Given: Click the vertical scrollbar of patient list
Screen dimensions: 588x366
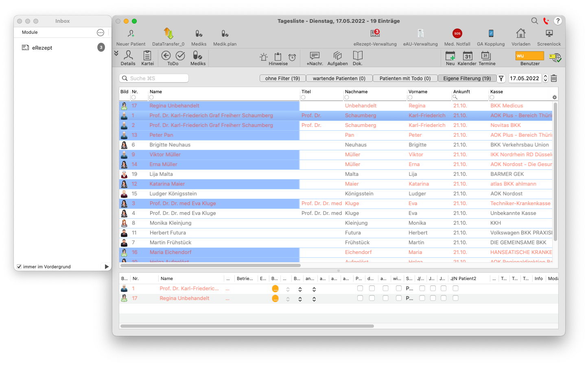Looking at the screenshot, I should [x=555, y=171].
